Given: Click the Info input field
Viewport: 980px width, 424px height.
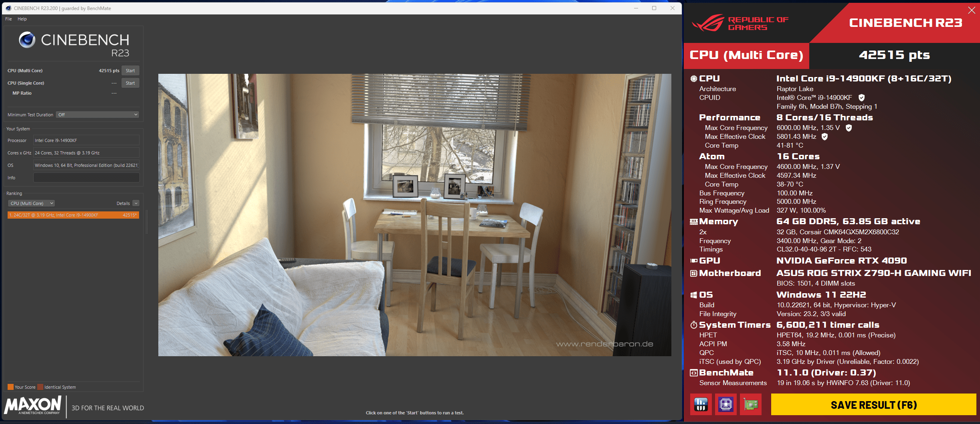Looking at the screenshot, I should click(x=86, y=178).
